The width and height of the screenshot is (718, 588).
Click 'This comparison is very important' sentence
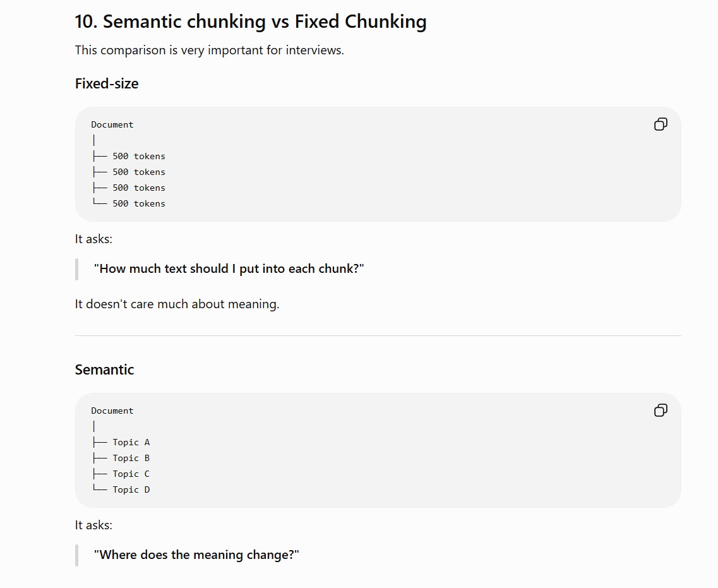(x=209, y=50)
